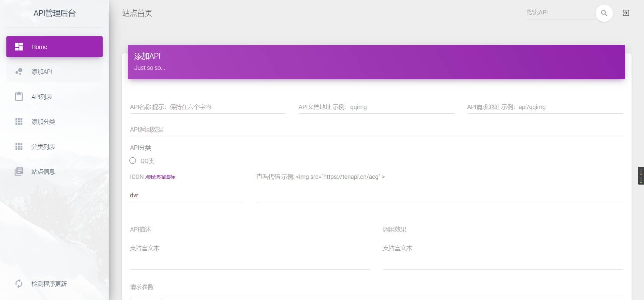Click the API文档地址 input field
644x300 pixels.
[376, 107]
